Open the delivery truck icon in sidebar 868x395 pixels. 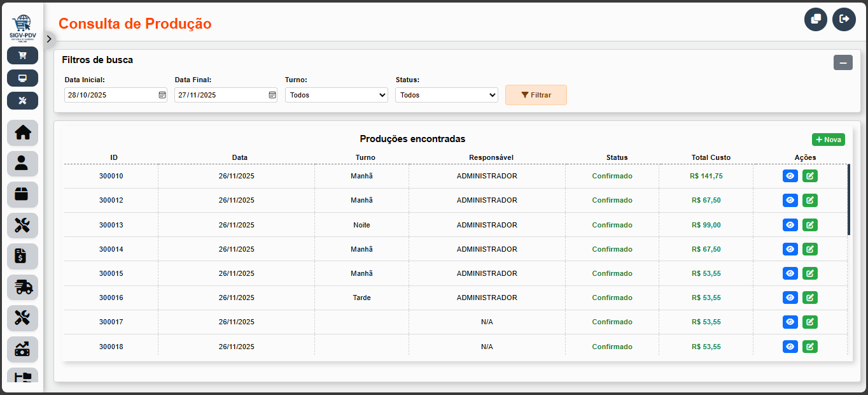[x=22, y=287]
